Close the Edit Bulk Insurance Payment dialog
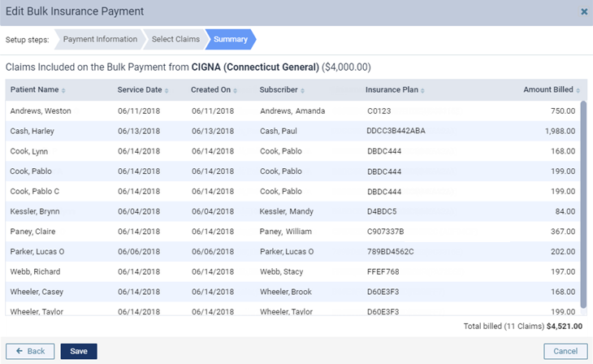 tap(584, 11)
